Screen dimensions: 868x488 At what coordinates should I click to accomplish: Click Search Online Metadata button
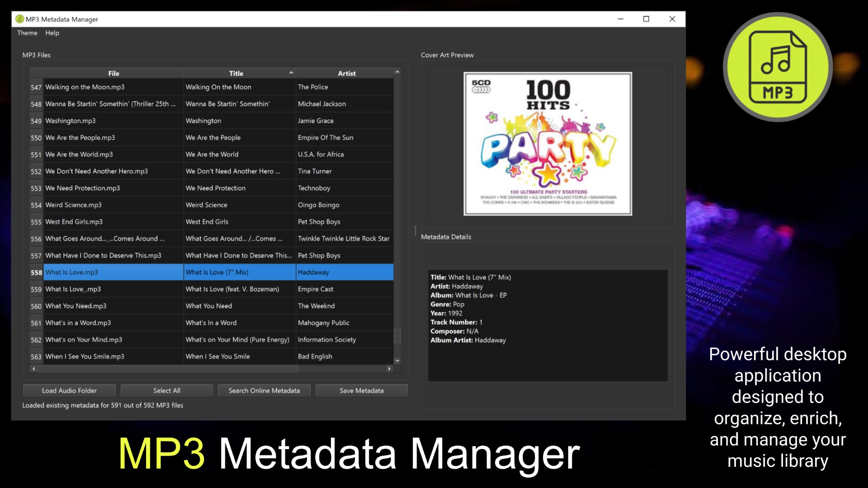click(264, 390)
